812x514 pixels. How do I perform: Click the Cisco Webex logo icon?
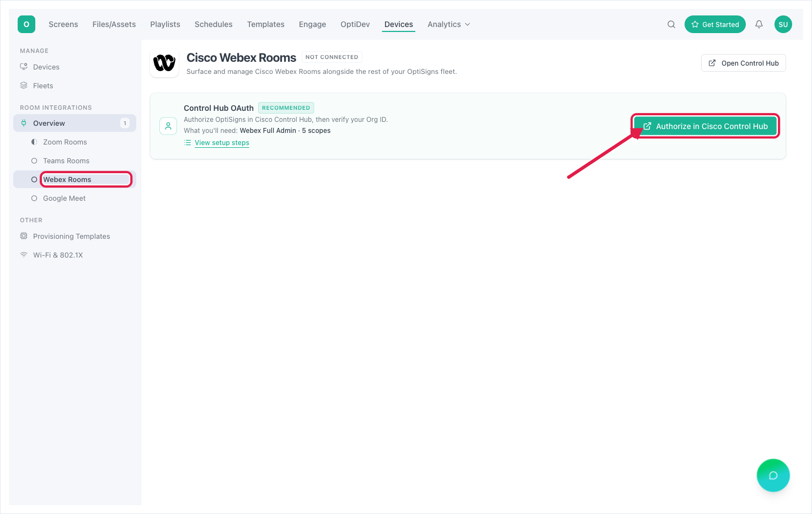pyautogui.click(x=164, y=63)
